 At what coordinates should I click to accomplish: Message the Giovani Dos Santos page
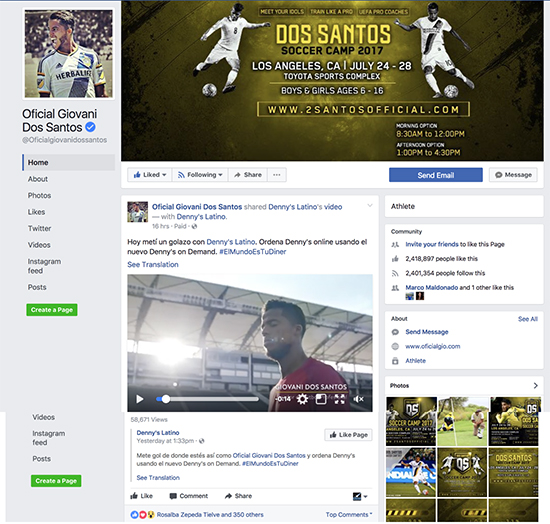513,175
